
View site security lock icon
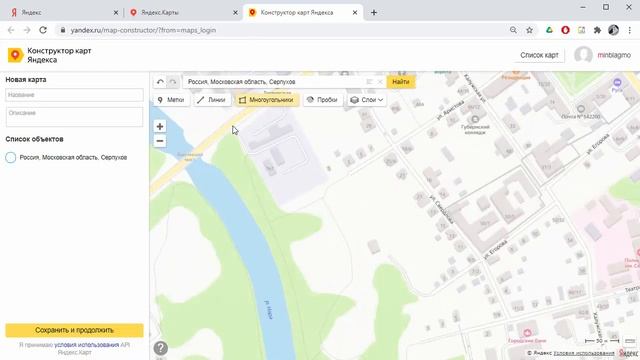pos(62,30)
